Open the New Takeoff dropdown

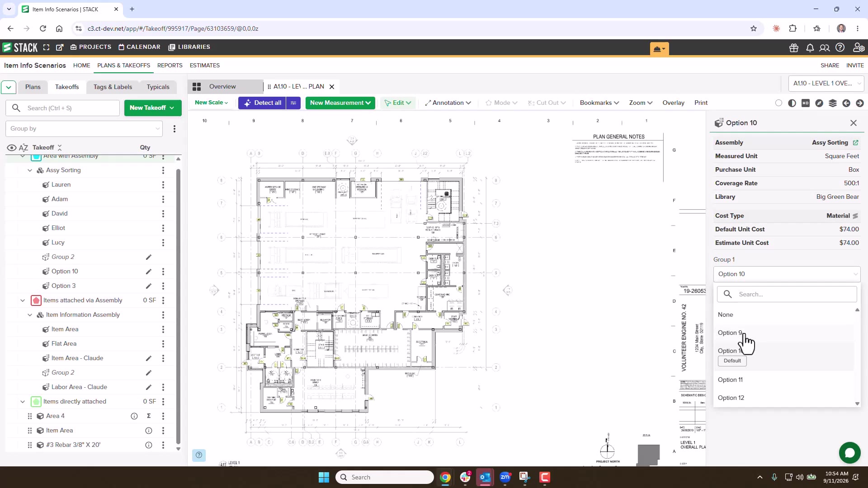point(153,108)
